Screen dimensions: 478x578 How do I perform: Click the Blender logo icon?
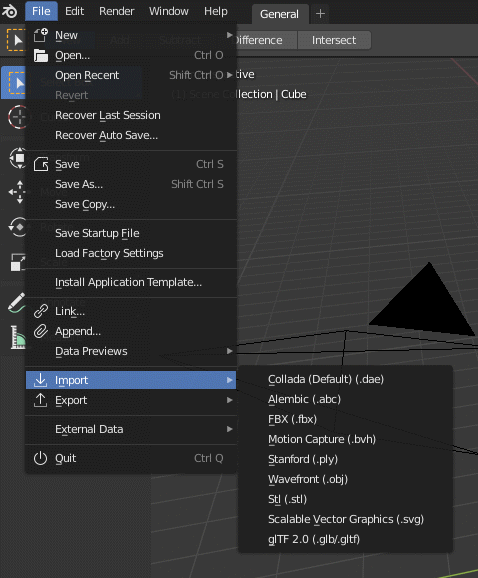[10, 11]
